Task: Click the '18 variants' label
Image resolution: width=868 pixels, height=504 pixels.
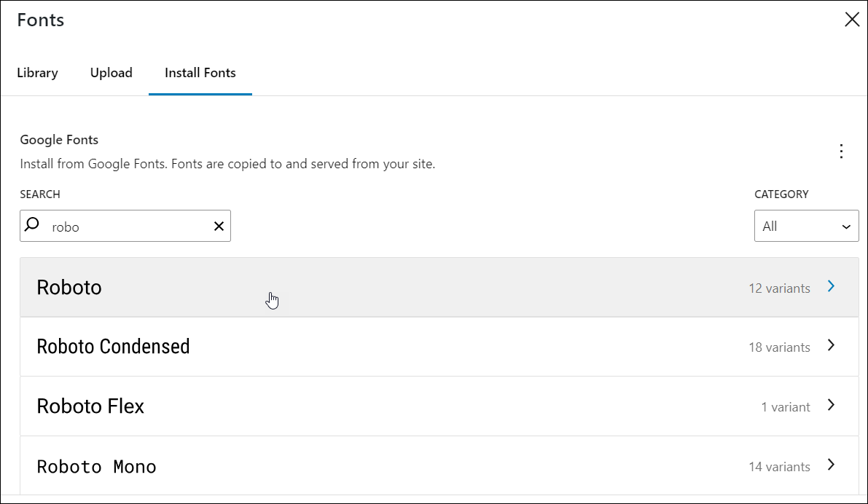Action: point(779,347)
